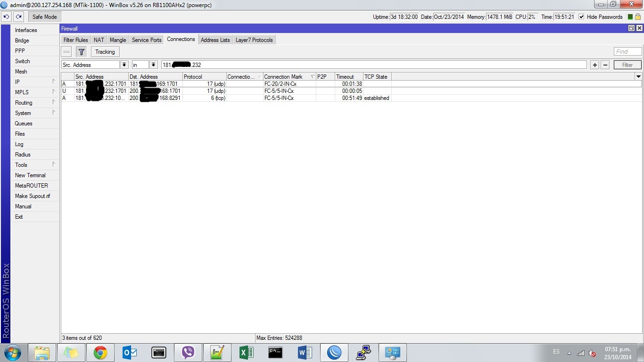Select the connection with timeout 00:00:05
Screen dimensions: 644x362
click(351, 91)
